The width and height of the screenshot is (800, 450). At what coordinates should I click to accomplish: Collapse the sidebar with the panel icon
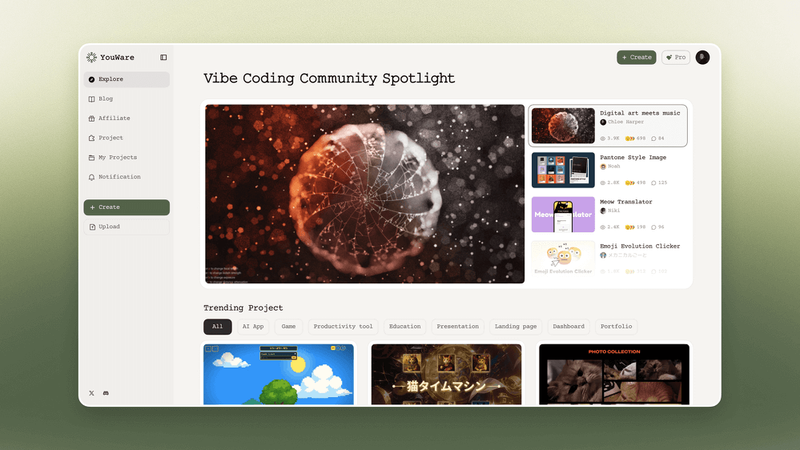tap(163, 57)
